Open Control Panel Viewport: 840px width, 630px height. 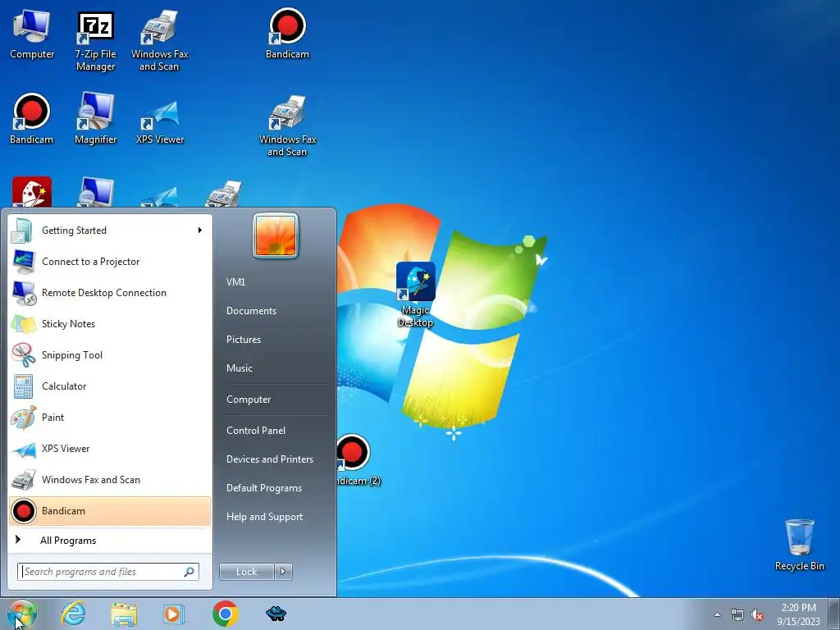point(256,431)
